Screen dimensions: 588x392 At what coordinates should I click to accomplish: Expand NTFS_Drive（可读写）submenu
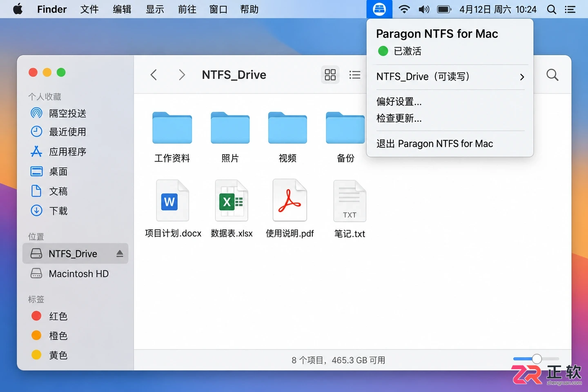(450, 77)
